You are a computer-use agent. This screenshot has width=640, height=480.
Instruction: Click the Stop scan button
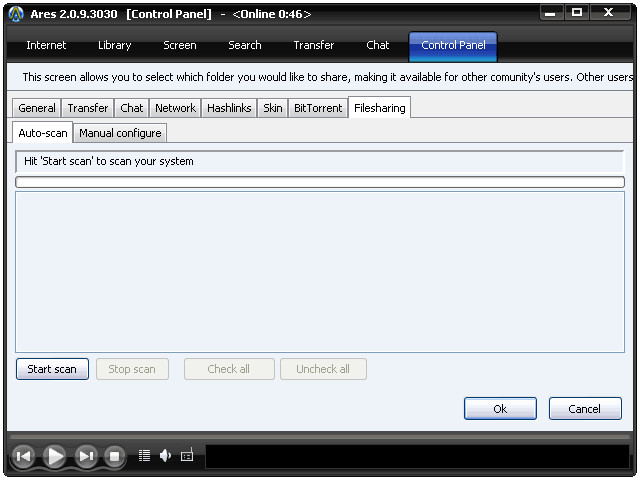[132, 369]
